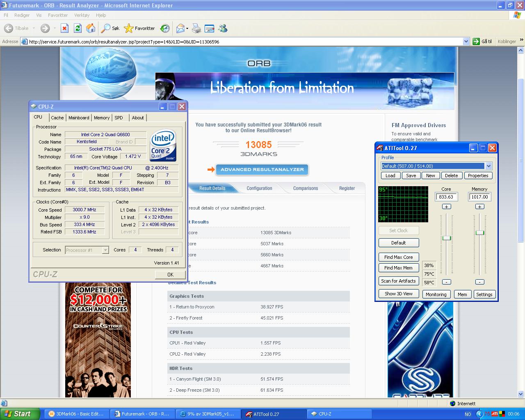Click the Core clock value field 833.63
Viewport: 525px width, 420px height.
(446, 197)
